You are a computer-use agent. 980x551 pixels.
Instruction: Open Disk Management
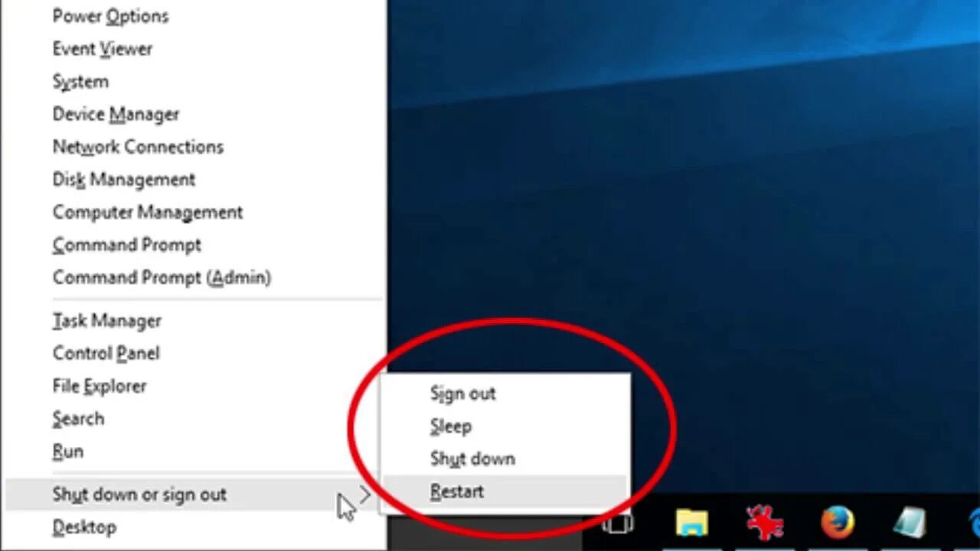123,179
